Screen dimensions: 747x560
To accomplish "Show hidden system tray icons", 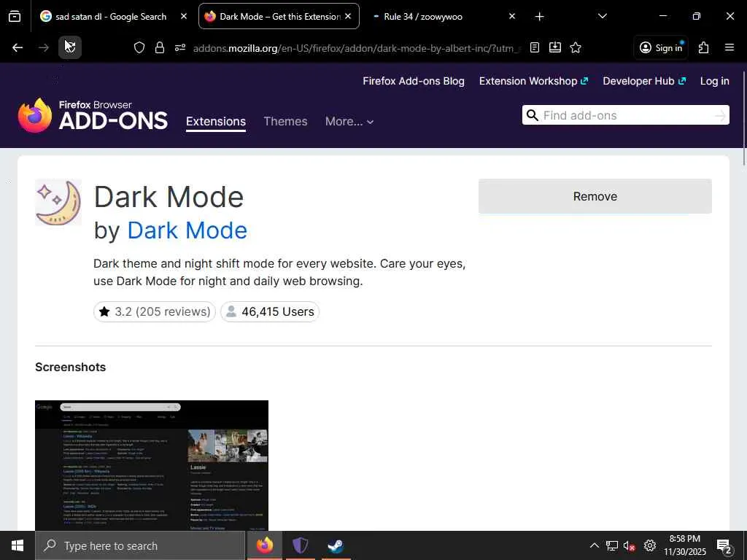I will (x=595, y=545).
